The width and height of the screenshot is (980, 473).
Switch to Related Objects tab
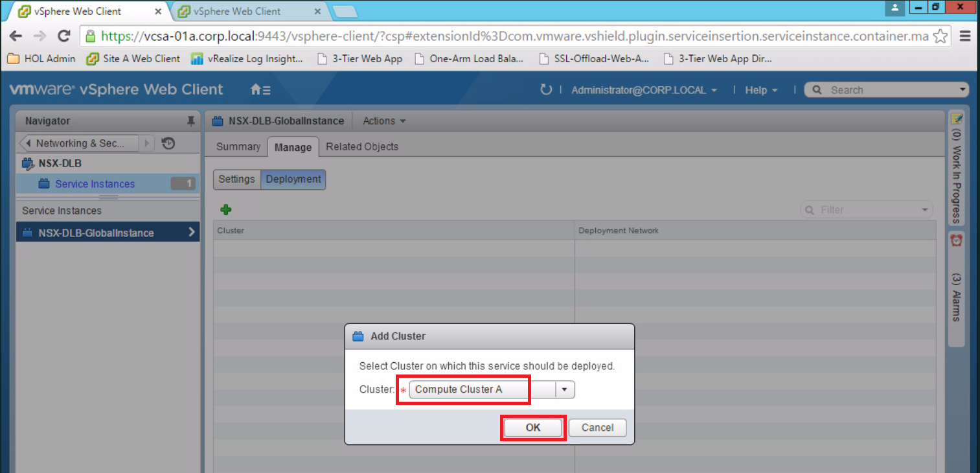tap(362, 147)
